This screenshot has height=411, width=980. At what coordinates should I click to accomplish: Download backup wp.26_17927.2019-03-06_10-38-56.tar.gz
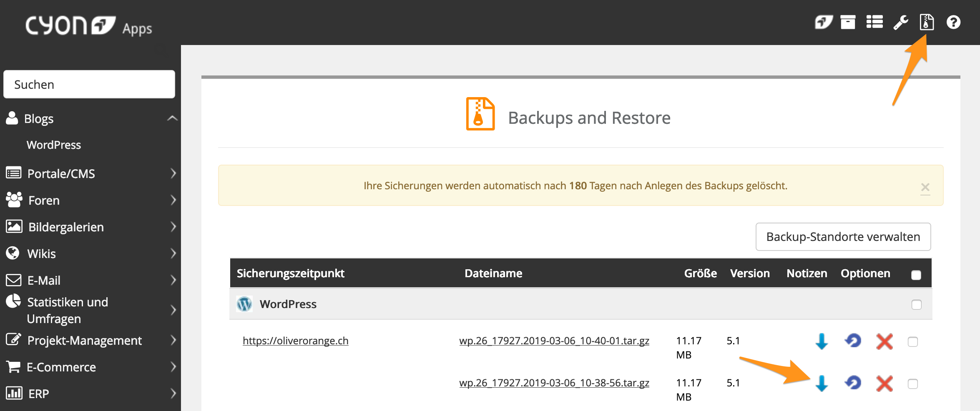tap(822, 383)
